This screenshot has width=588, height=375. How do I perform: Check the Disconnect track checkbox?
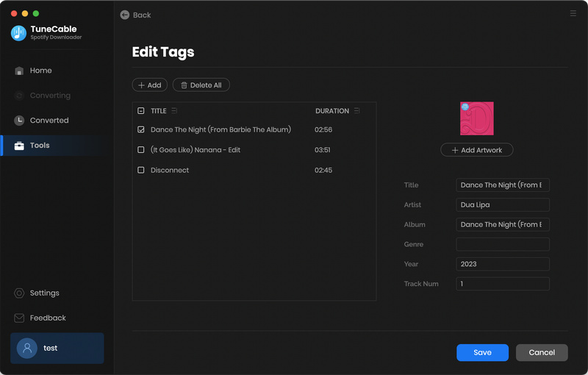[141, 170]
